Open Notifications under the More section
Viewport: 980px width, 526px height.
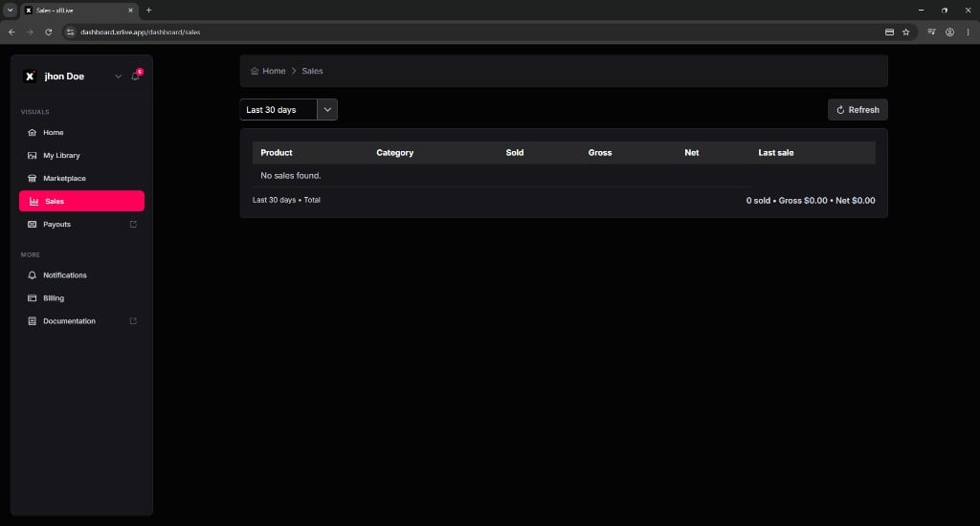coord(81,274)
